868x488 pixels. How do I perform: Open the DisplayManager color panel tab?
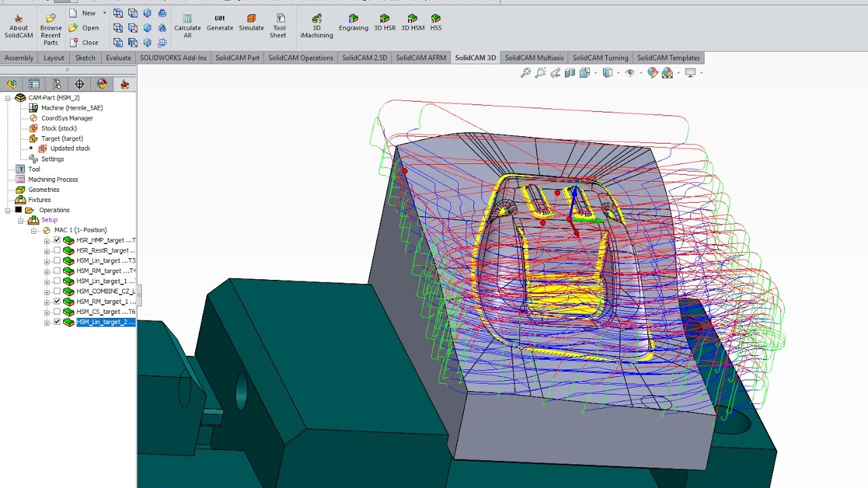click(102, 84)
